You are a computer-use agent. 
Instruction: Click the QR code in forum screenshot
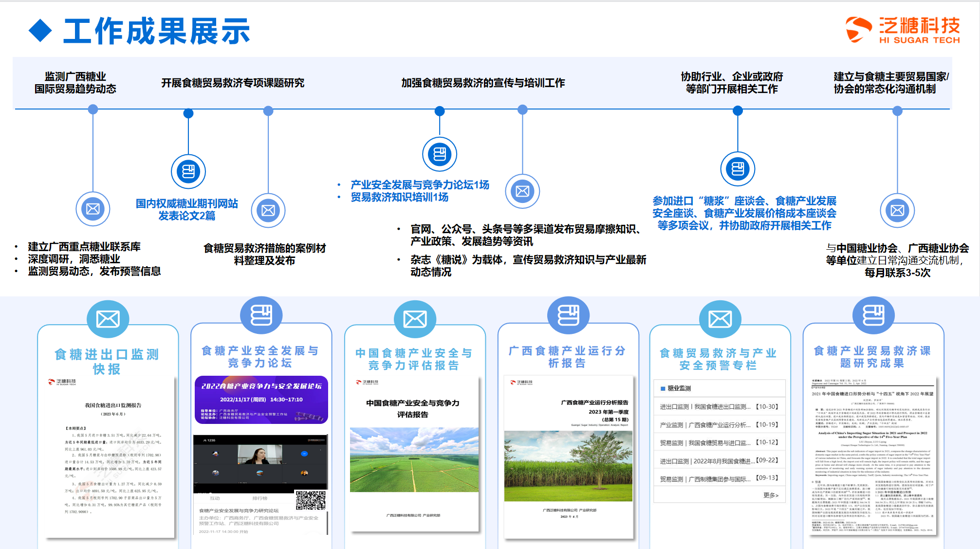310,499
